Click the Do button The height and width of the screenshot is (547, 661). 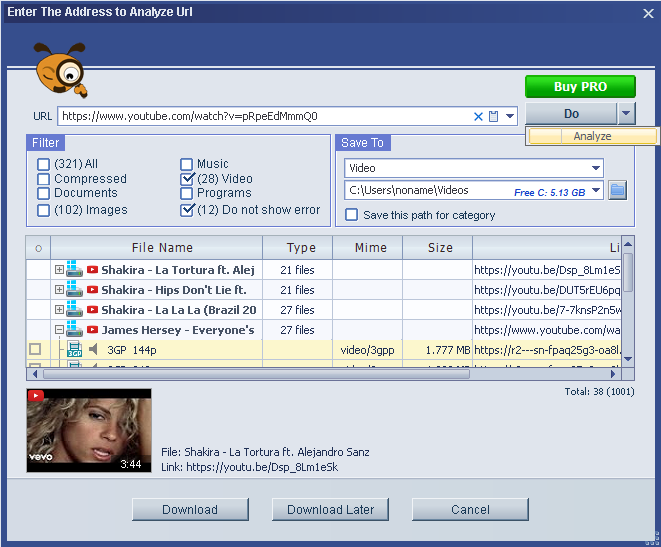pos(571,114)
